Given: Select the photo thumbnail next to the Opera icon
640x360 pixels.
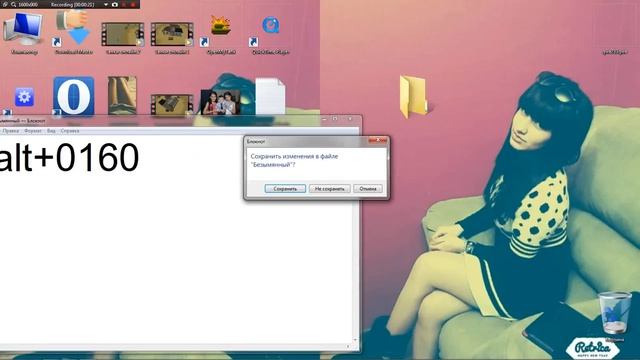Looking at the screenshot, I should (x=122, y=96).
